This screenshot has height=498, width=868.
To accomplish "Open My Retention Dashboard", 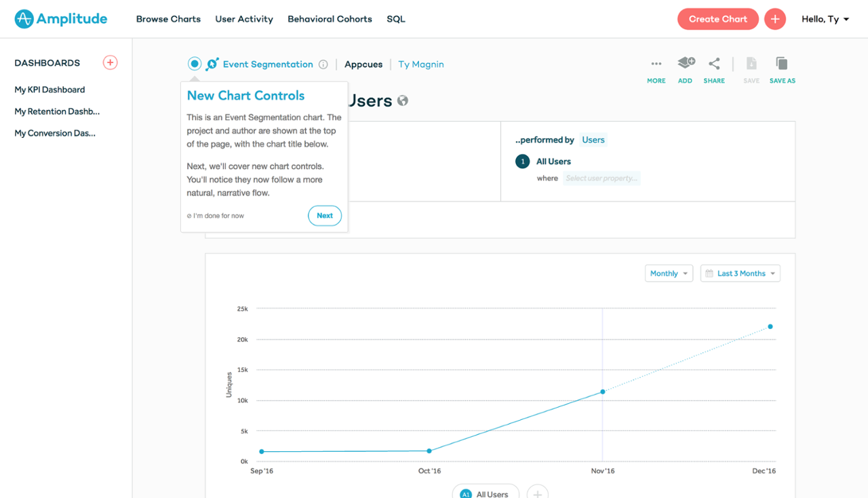I will pos(57,111).
